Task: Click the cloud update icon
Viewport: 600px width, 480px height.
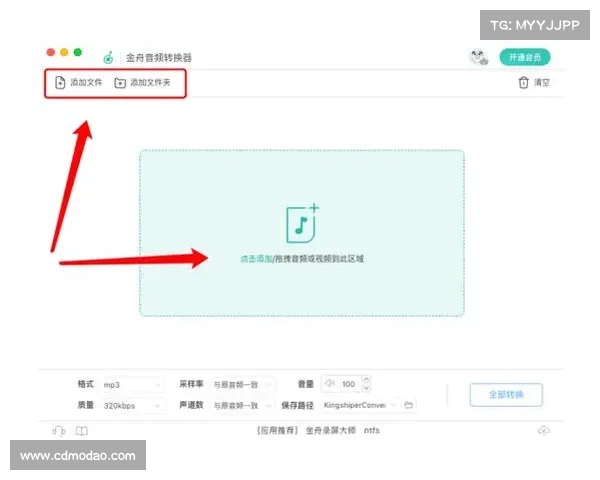Action: (x=543, y=431)
